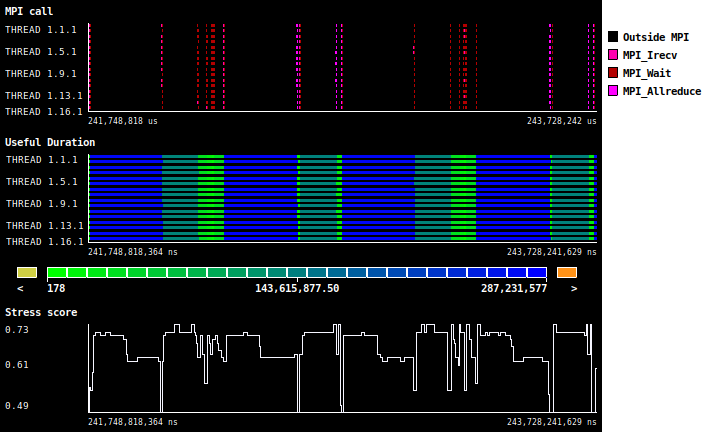Screen dimensions: 702x432
Task: Select THREAD 1.1.1 in the Useful Duration panel
Action: pos(42,160)
